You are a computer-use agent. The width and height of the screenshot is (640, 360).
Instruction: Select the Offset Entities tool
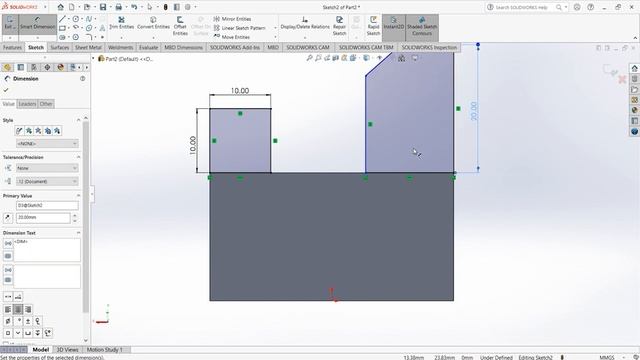coord(180,26)
